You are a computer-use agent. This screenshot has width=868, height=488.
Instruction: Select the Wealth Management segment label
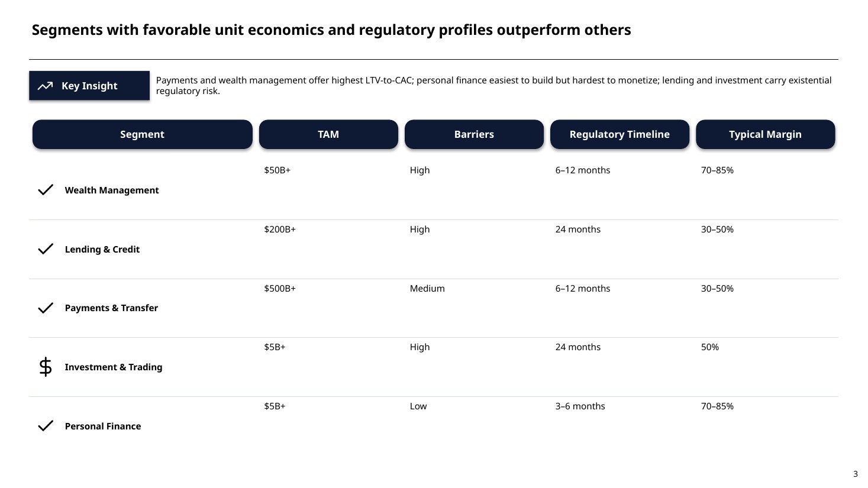pos(112,190)
